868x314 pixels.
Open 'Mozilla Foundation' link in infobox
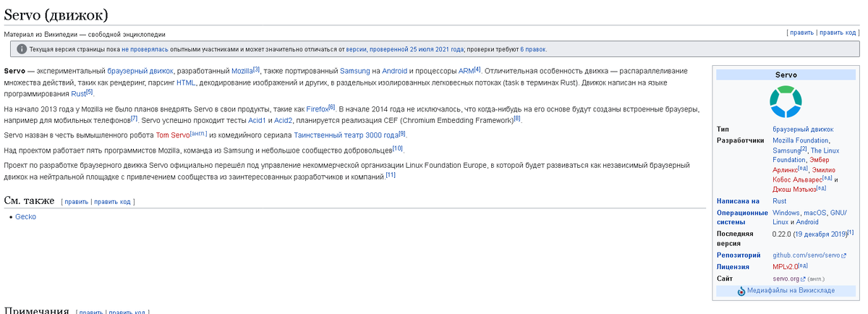(x=801, y=141)
